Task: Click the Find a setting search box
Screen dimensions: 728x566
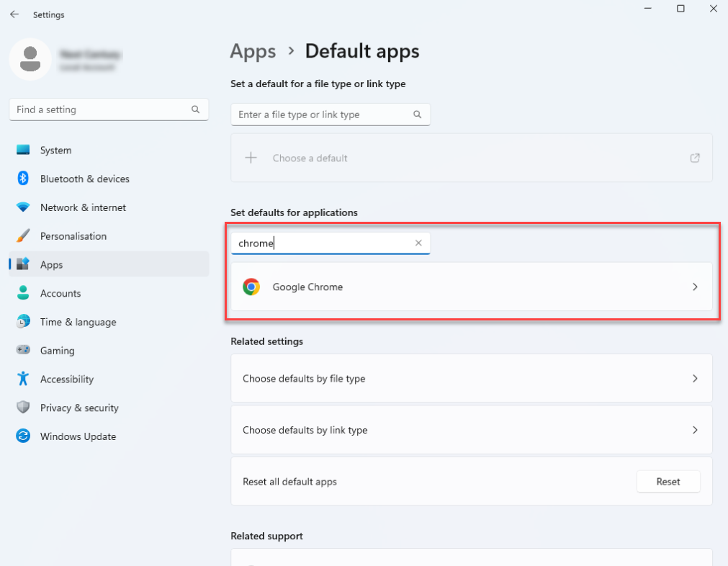Action: pos(108,109)
